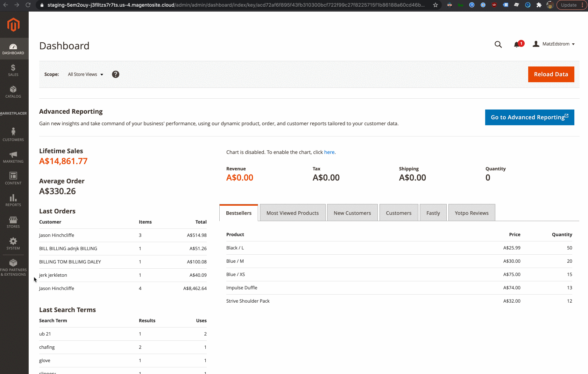Open the jerk jerkleton order row
Screen dimensions: 588x374
click(x=123, y=275)
